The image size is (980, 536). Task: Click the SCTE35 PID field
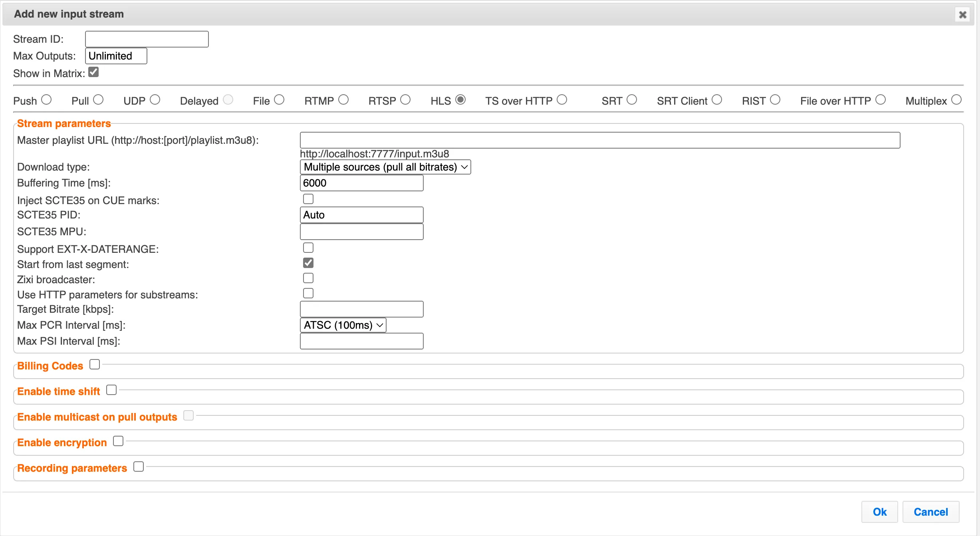click(x=362, y=215)
